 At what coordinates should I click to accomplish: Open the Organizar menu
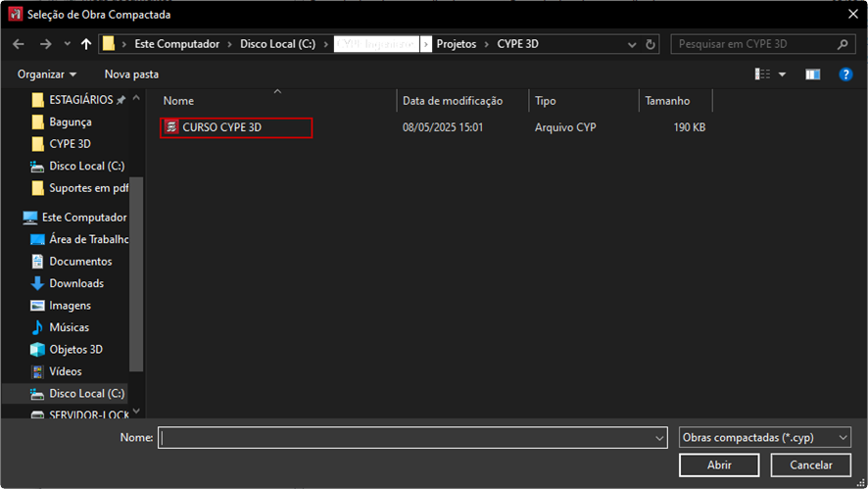click(x=47, y=74)
